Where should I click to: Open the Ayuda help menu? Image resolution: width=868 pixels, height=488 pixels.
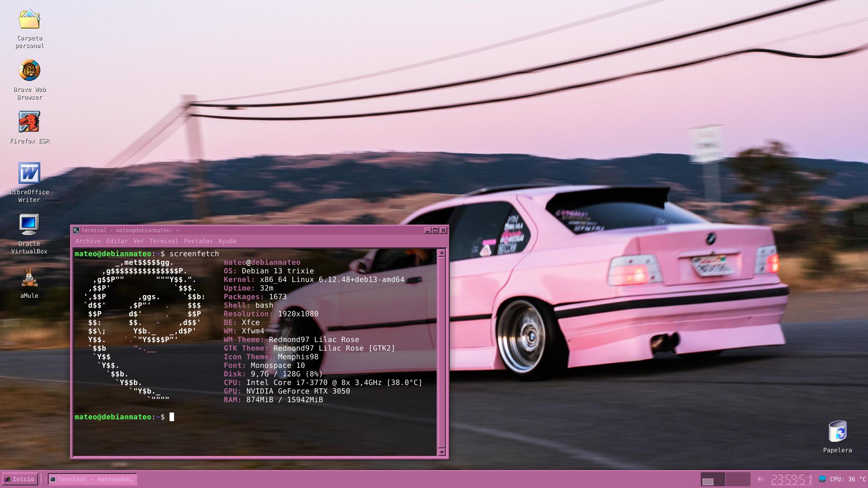(227, 241)
